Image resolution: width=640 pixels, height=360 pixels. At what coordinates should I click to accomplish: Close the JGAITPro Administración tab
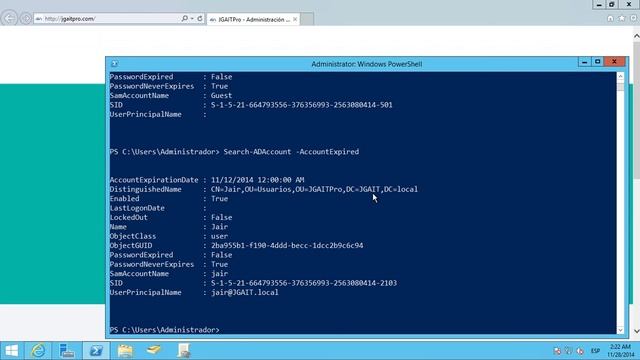[x=295, y=19]
